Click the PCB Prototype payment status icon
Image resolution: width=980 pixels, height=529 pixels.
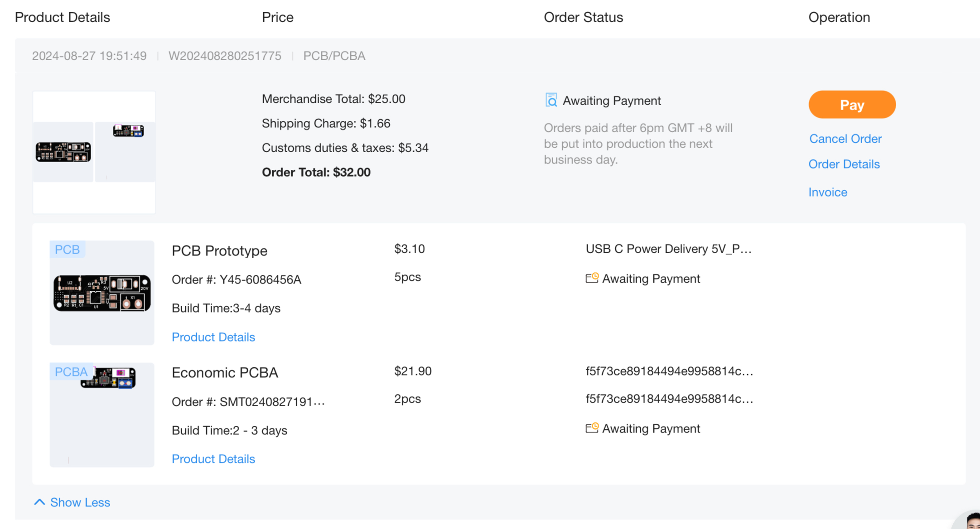tap(592, 278)
